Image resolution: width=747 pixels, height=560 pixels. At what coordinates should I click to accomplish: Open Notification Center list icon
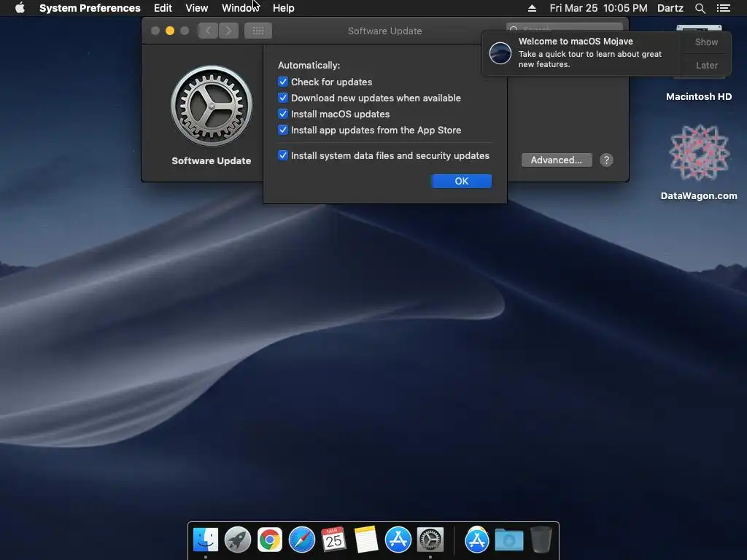click(723, 8)
